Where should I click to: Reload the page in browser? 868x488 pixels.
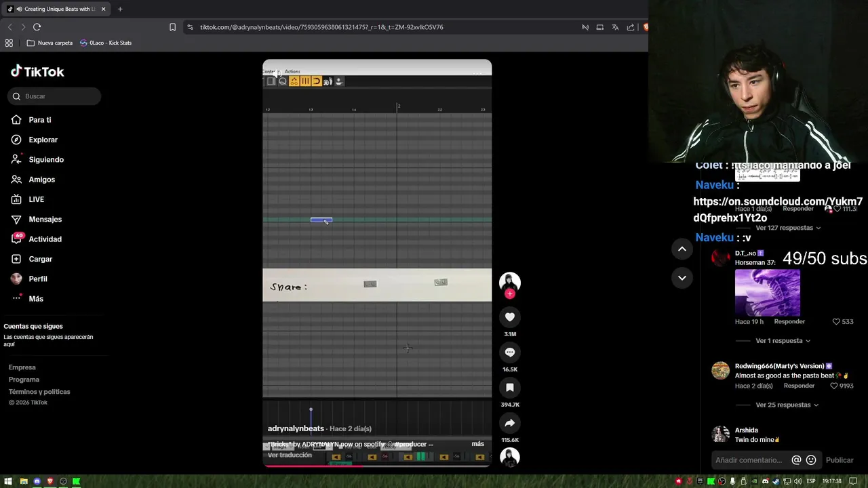[37, 27]
